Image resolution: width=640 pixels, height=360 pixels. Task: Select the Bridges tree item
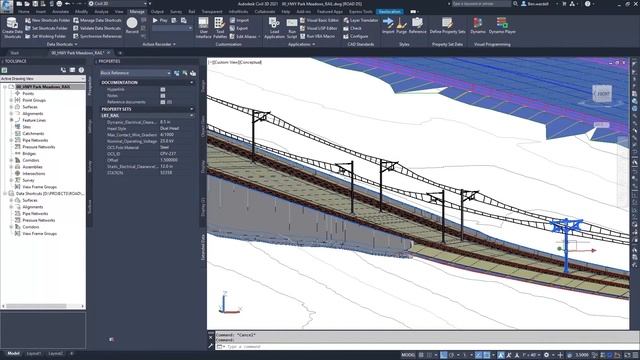pos(29,153)
